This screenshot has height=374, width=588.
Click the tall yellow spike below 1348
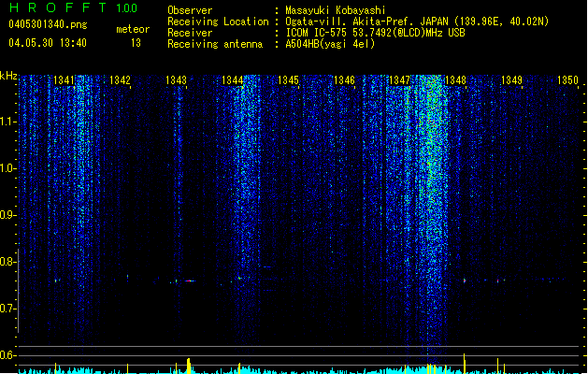(x=465, y=363)
